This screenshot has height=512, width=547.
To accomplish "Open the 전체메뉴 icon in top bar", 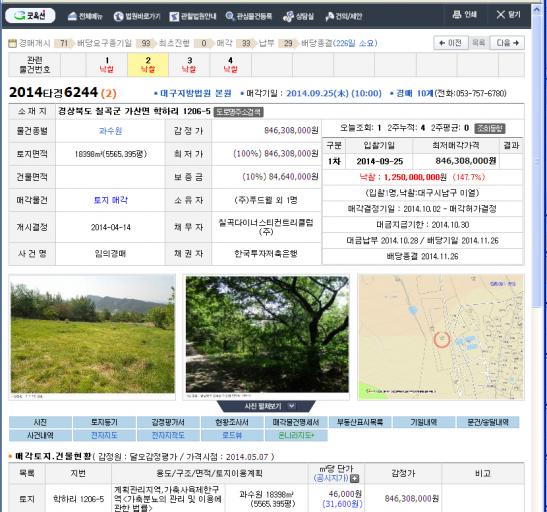I will [x=72, y=16].
